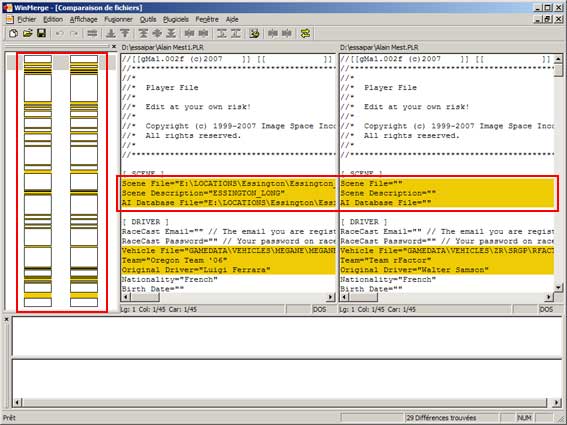Click left Scene File Essington line

(x=229, y=183)
